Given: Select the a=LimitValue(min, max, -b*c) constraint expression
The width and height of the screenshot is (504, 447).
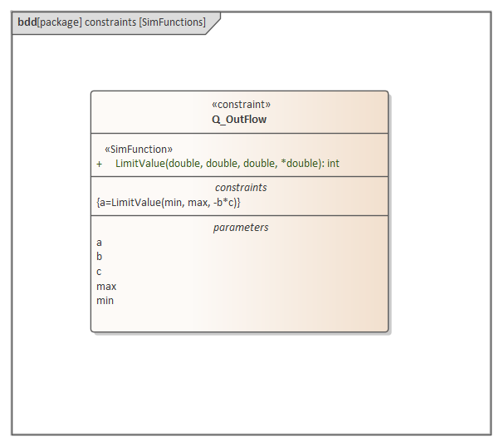Looking at the screenshot, I should [x=169, y=202].
